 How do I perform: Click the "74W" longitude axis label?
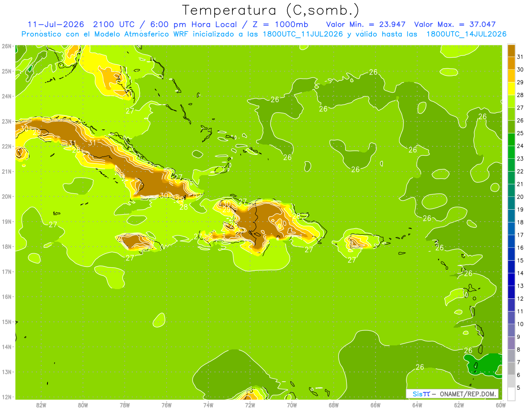(208, 405)
